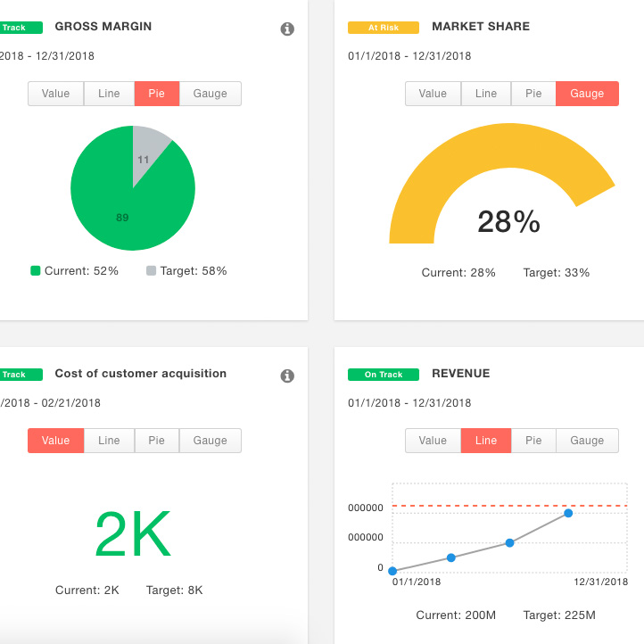Select Gauge view on Gross Margin card
The image size is (644, 644).
(x=211, y=94)
